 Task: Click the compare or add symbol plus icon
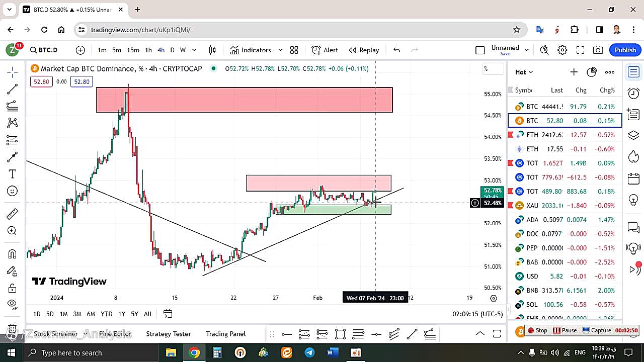coord(80,50)
